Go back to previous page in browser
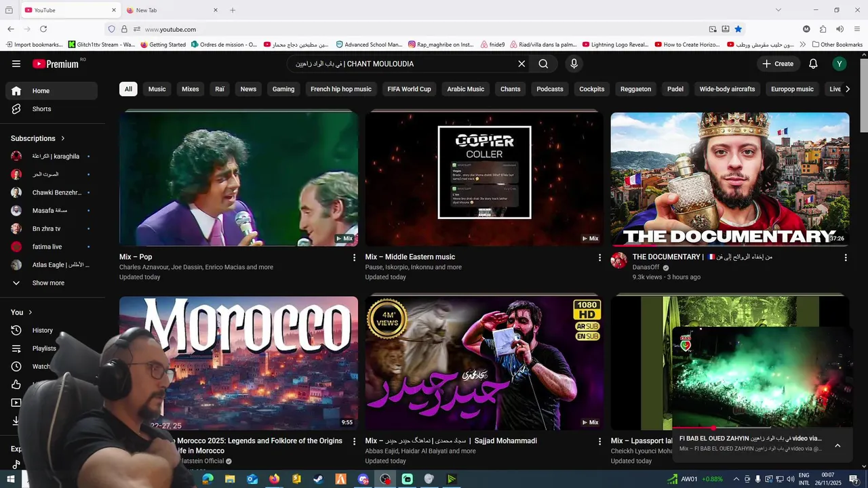 (x=11, y=29)
